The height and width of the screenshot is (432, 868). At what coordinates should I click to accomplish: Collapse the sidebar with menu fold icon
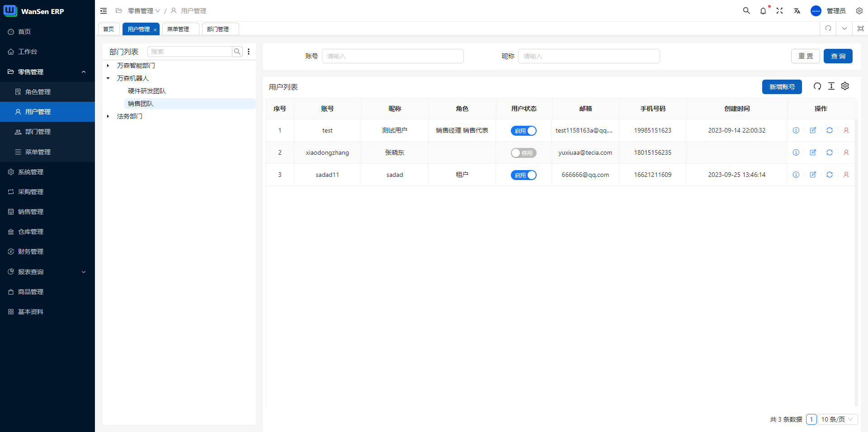pyautogui.click(x=104, y=11)
